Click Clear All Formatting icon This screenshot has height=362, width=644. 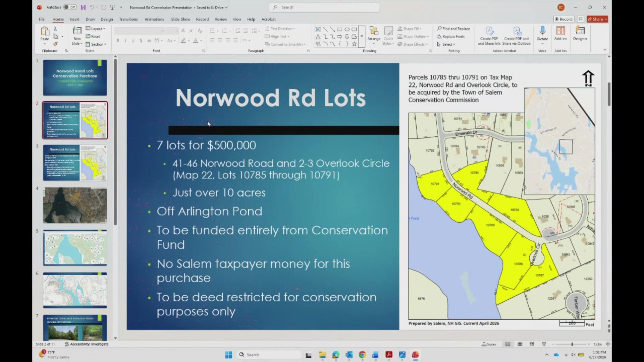click(x=200, y=31)
